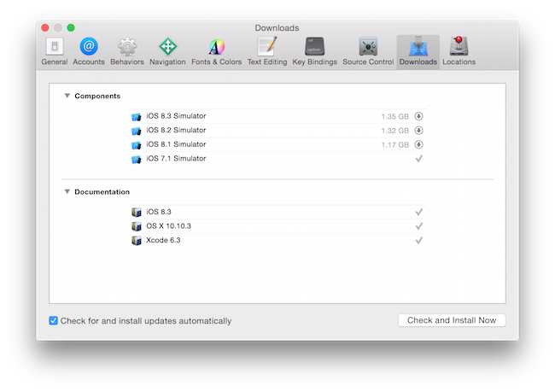Select the iOS 8.1 Simulator row text

176,144
